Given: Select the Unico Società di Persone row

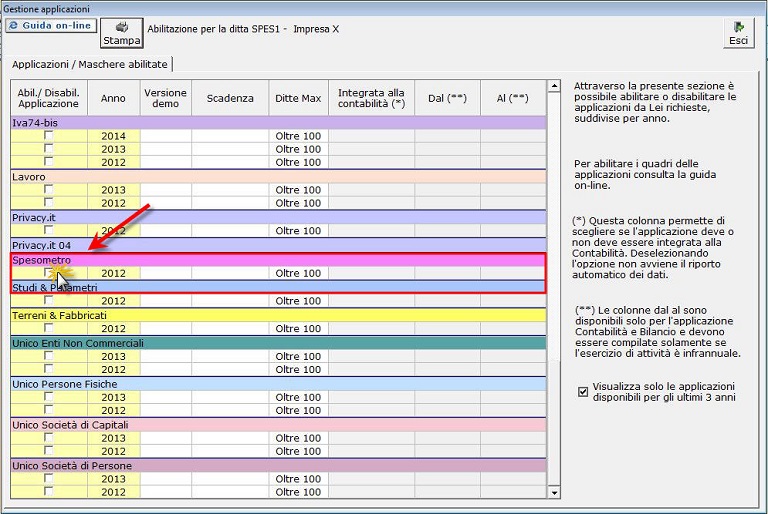Looking at the screenshot, I should pyautogui.click(x=278, y=465).
